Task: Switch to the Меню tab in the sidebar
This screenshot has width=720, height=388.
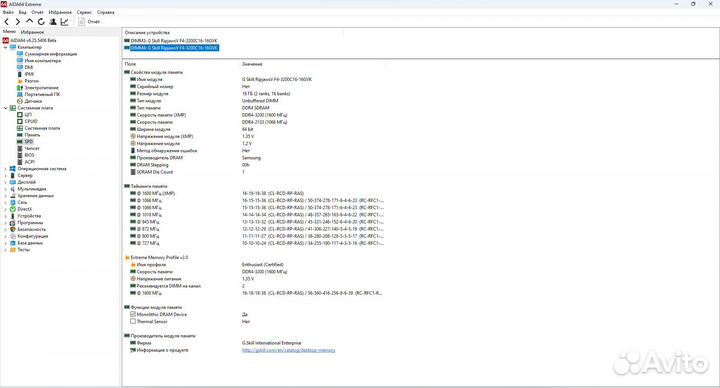Action: (x=9, y=32)
